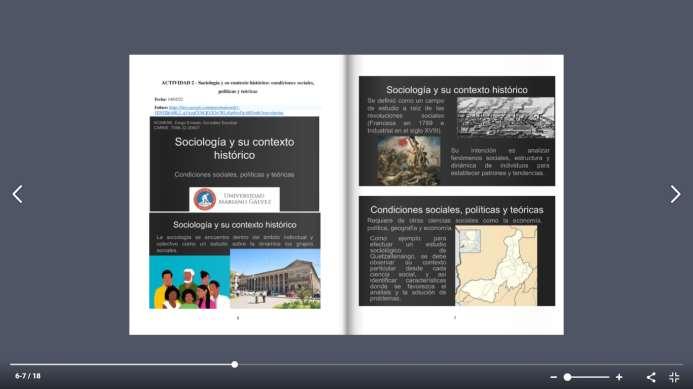Click the page counter 6-7 / 18
The height and width of the screenshot is (389, 693).
point(27,376)
